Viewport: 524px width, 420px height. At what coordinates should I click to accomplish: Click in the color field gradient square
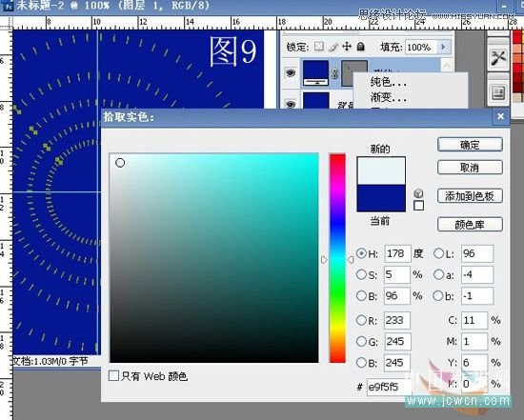tap(213, 258)
